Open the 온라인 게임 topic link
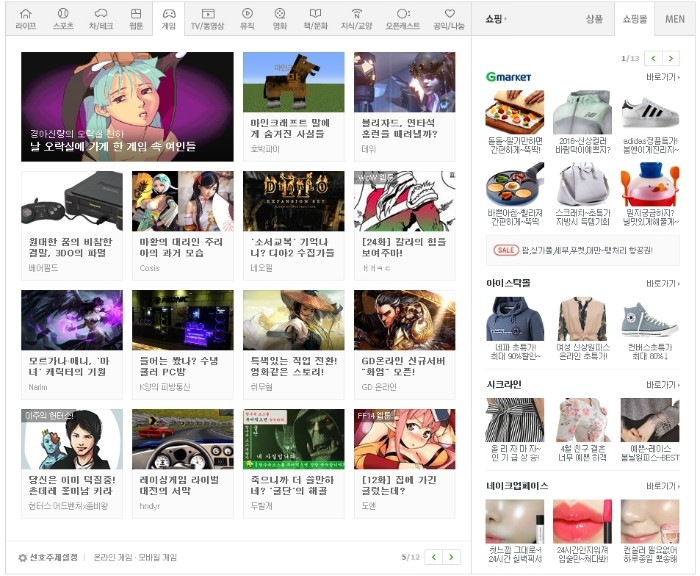 (x=113, y=557)
